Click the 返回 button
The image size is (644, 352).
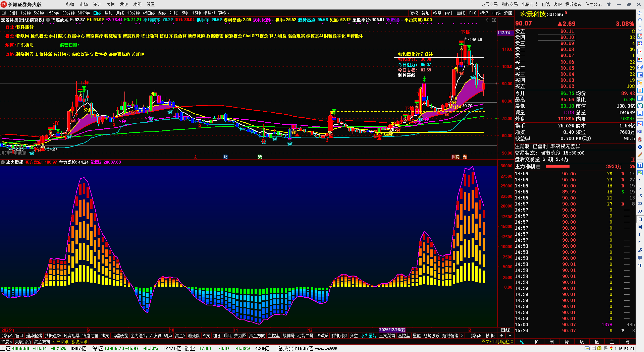pos(508,13)
